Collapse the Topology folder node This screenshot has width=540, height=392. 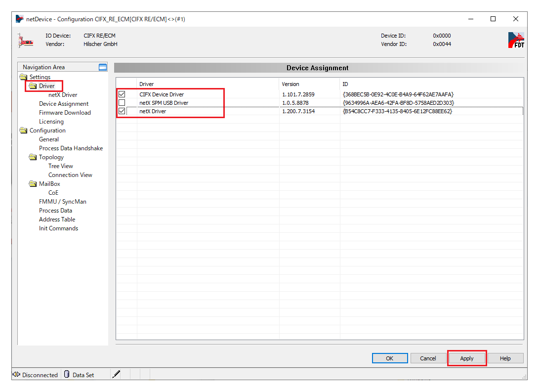[x=33, y=157]
